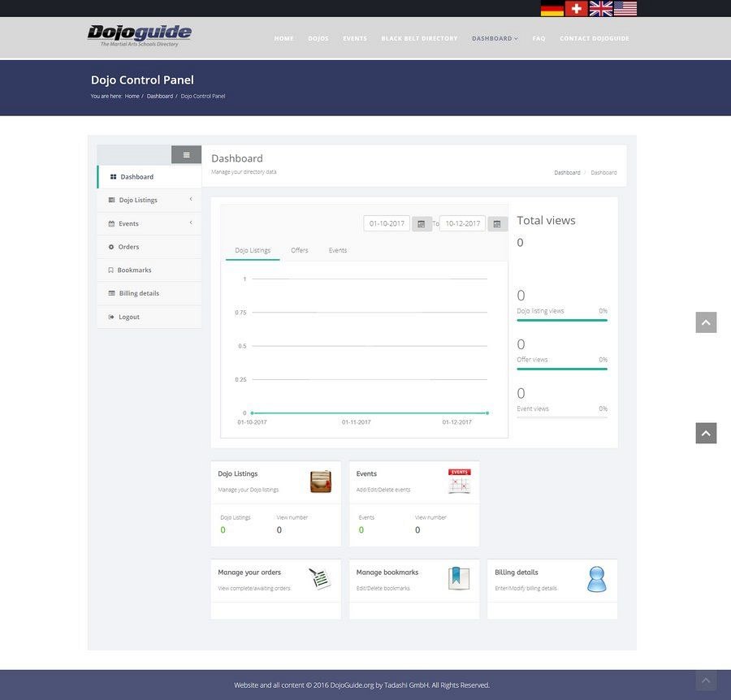The image size is (731, 700).
Task: Switch to the Events chart tab
Action: (x=338, y=250)
